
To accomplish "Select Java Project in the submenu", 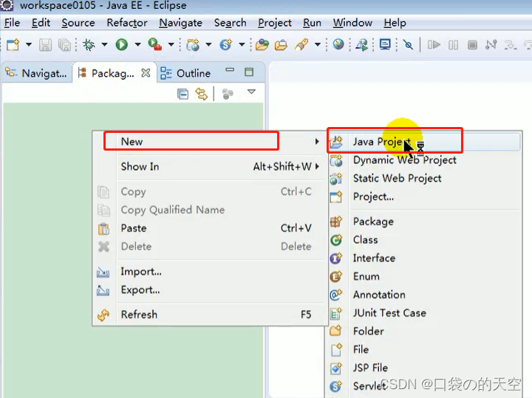I will tap(424, 142).
